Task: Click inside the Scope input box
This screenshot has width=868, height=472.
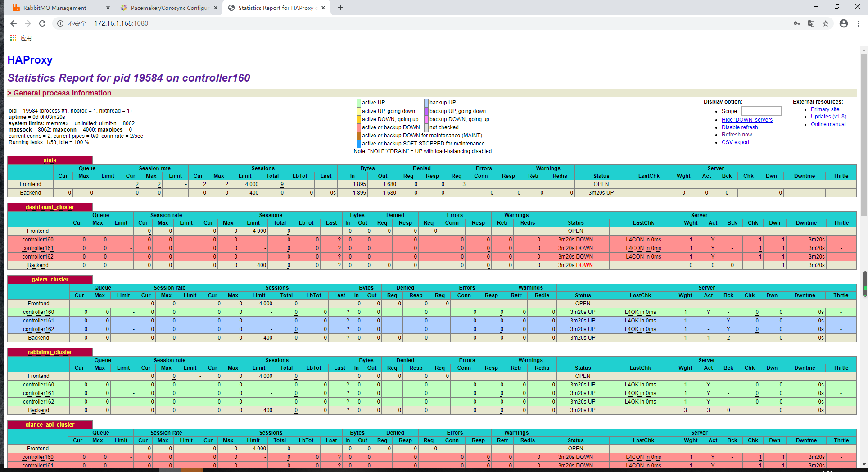Action: [x=761, y=111]
